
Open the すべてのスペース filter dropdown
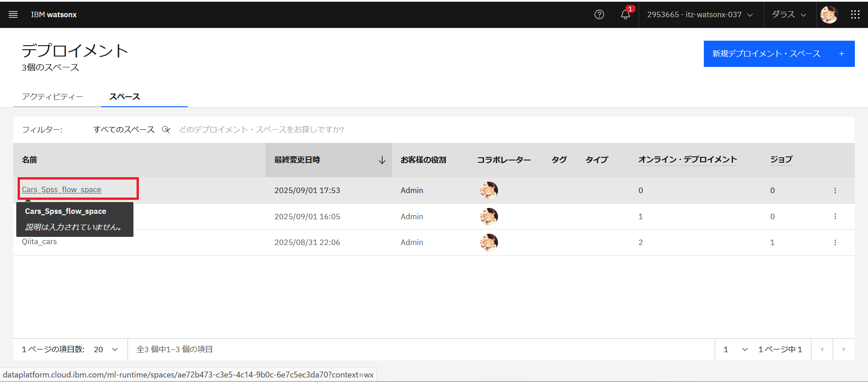click(124, 130)
